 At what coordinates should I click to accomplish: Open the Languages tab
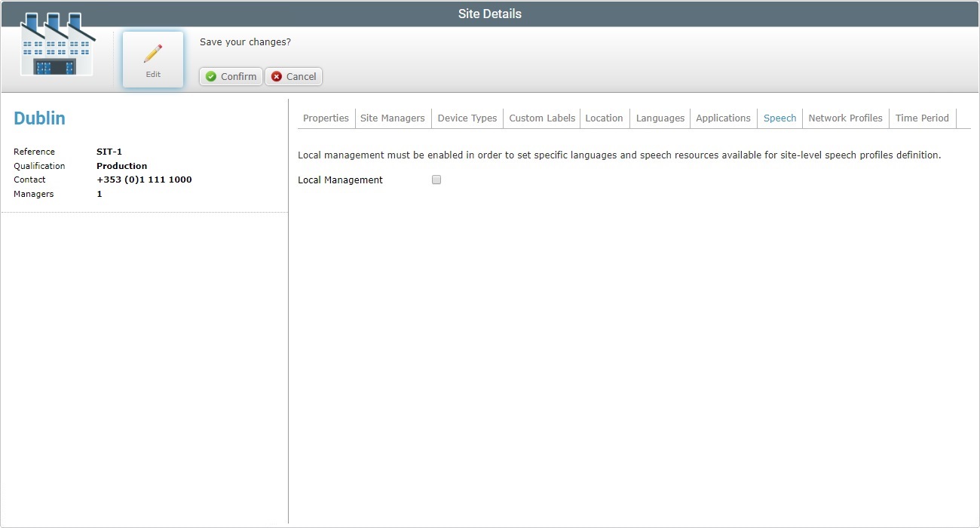click(x=660, y=118)
